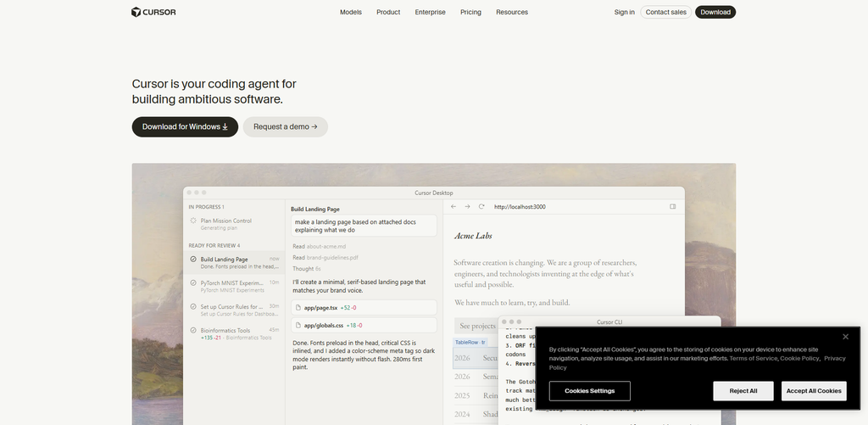Click Accept All Cookies
This screenshot has height=425, width=868.
(x=814, y=391)
